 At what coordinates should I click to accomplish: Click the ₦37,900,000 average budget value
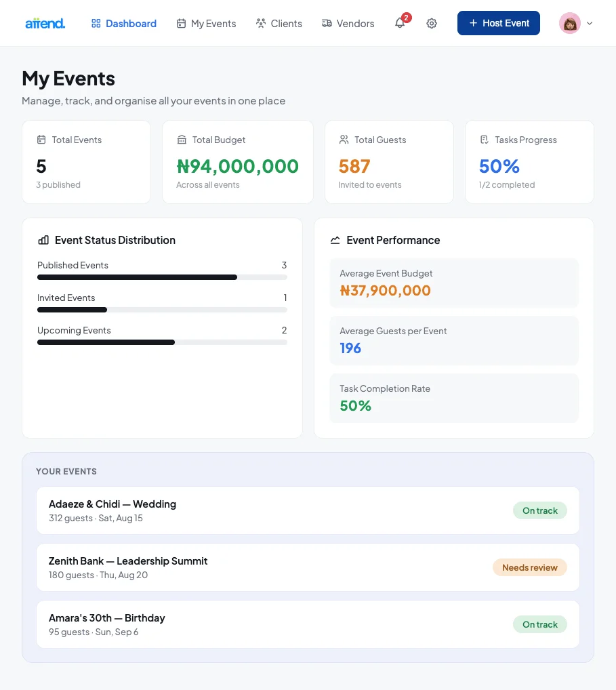[386, 290]
